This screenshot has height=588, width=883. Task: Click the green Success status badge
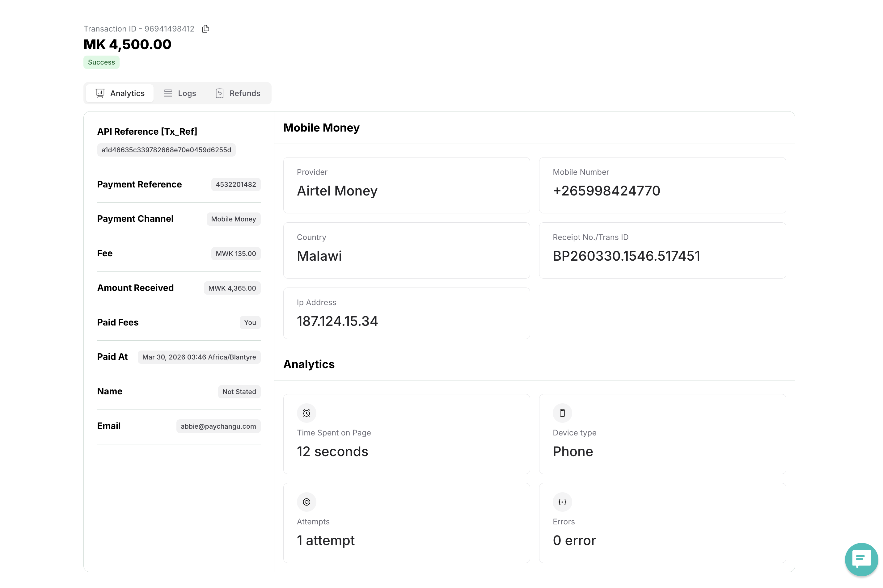101,62
